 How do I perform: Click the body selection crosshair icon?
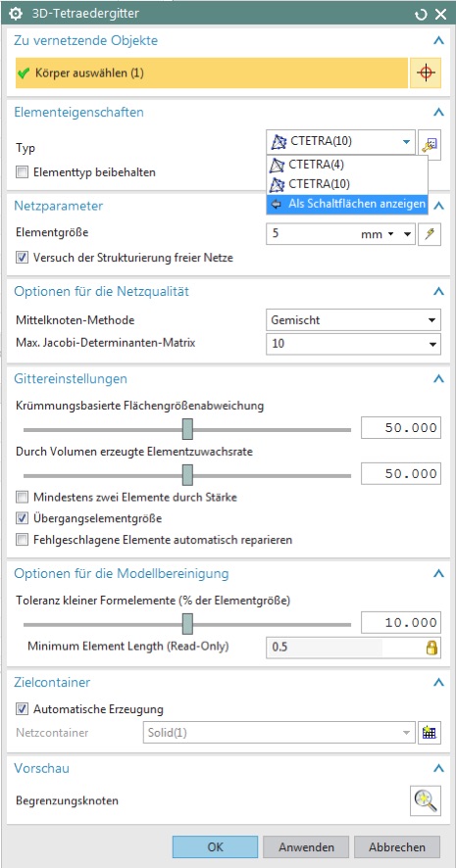tap(426, 73)
